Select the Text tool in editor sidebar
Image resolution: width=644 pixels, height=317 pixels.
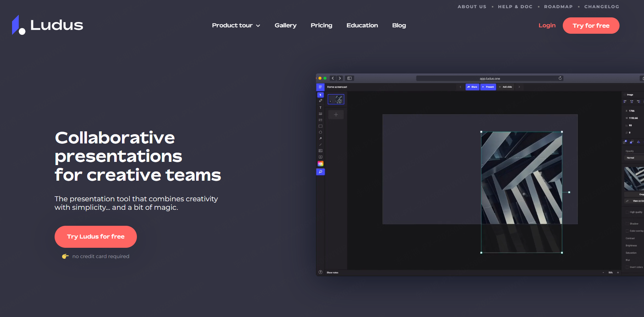tap(321, 108)
